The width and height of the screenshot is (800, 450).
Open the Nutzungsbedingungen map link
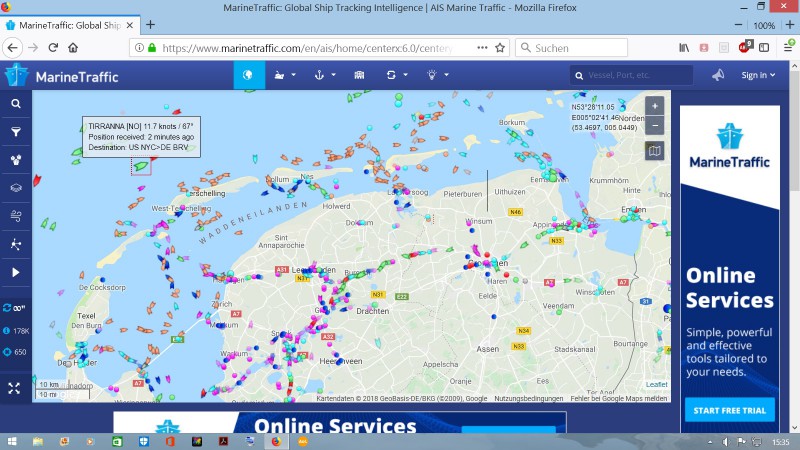[529, 398]
